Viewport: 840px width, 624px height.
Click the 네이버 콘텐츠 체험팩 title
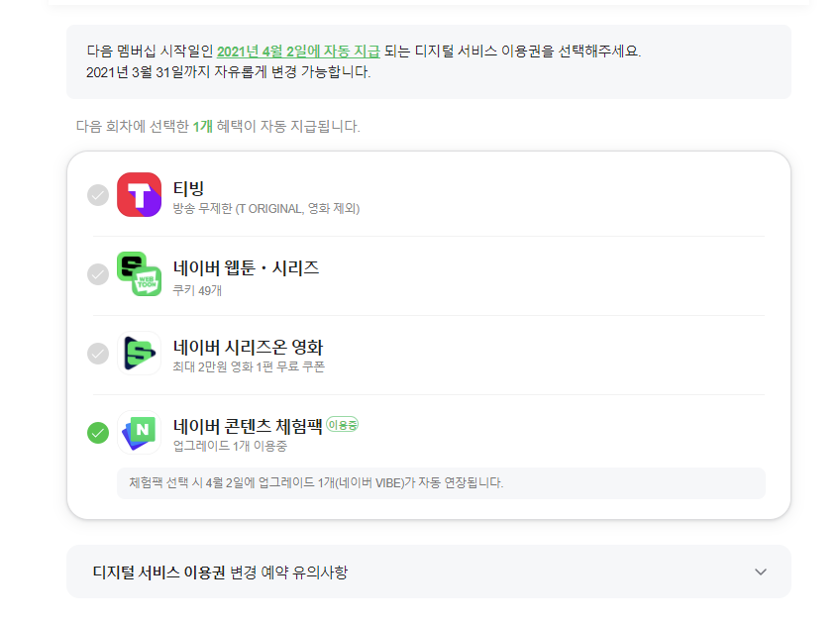pyautogui.click(x=248, y=426)
